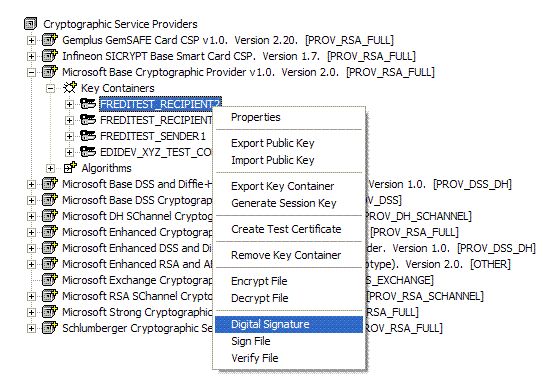Click the Infineon SICRYPT provider icon
Viewport: 552px width, 386px height.
coord(50,56)
